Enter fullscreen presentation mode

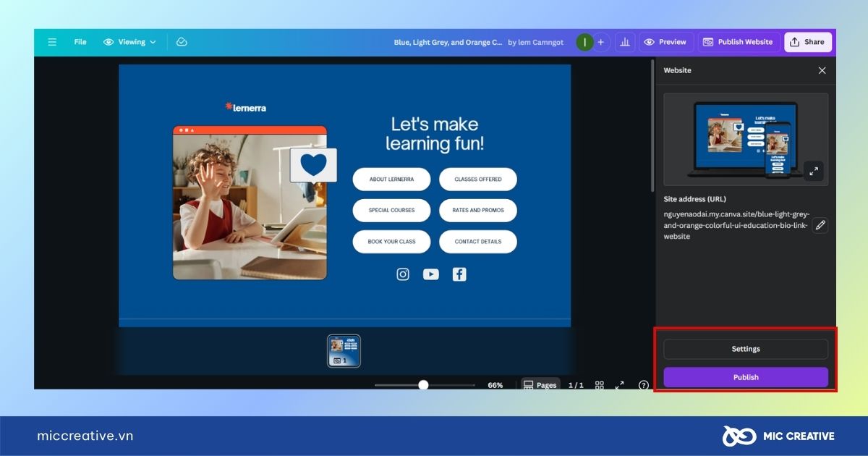pos(620,385)
